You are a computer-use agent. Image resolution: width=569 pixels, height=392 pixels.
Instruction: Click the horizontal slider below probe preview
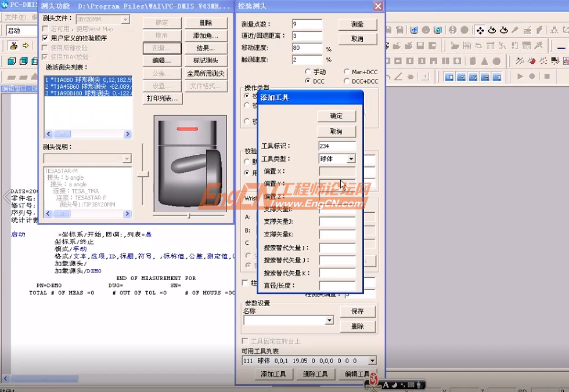pos(189,216)
